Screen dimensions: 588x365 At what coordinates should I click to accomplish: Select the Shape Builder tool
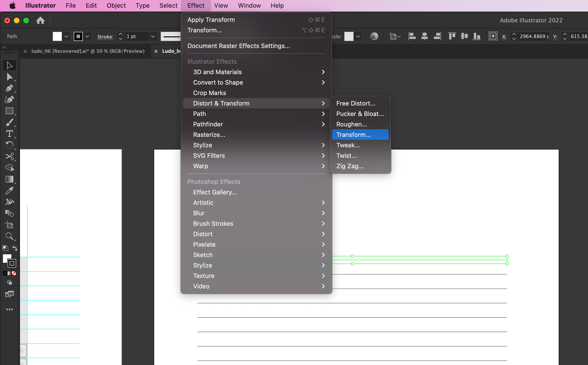point(9,168)
